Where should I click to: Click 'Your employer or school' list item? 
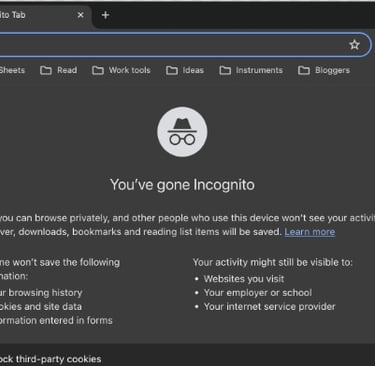tap(258, 293)
